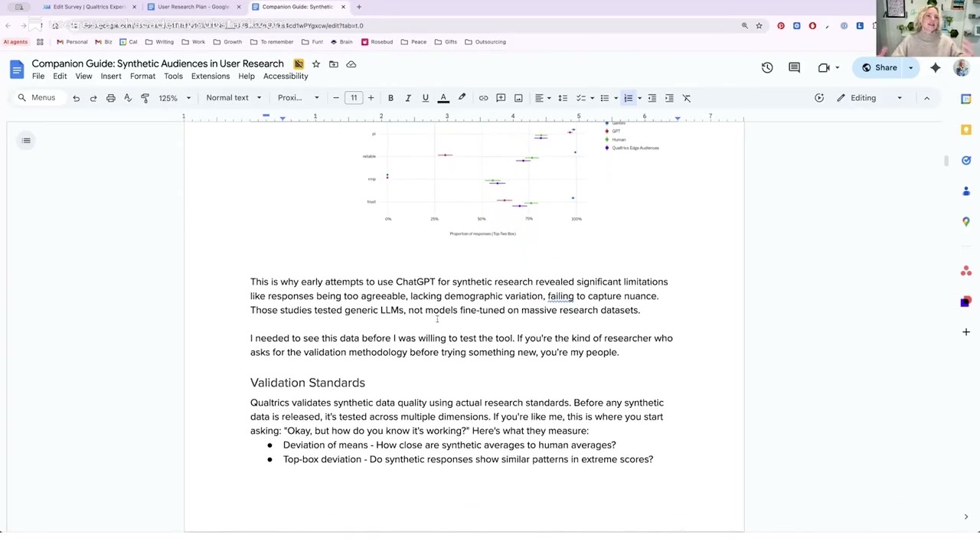Toggle underline formatting
The height and width of the screenshot is (551, 980).
pos(425,98)
